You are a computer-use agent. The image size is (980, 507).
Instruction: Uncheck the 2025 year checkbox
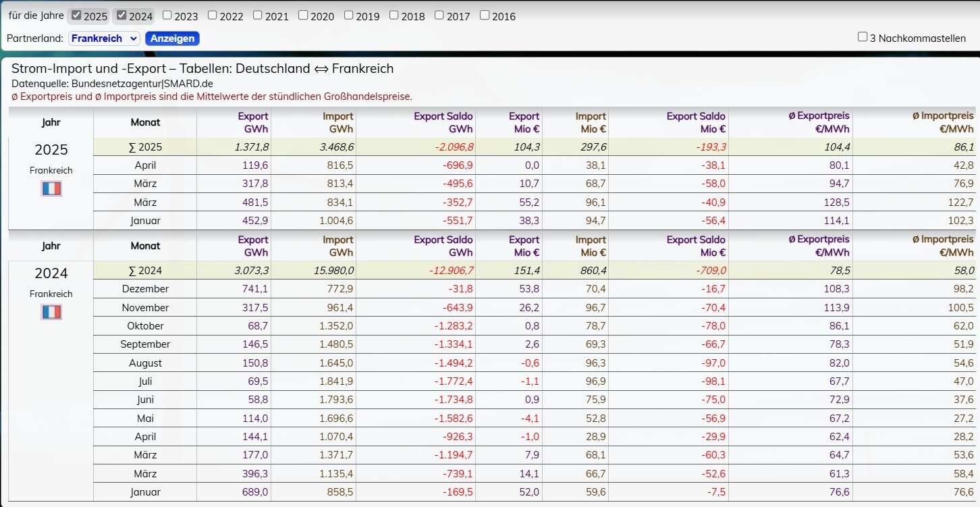pyautogui.click(x=77, y=16)
